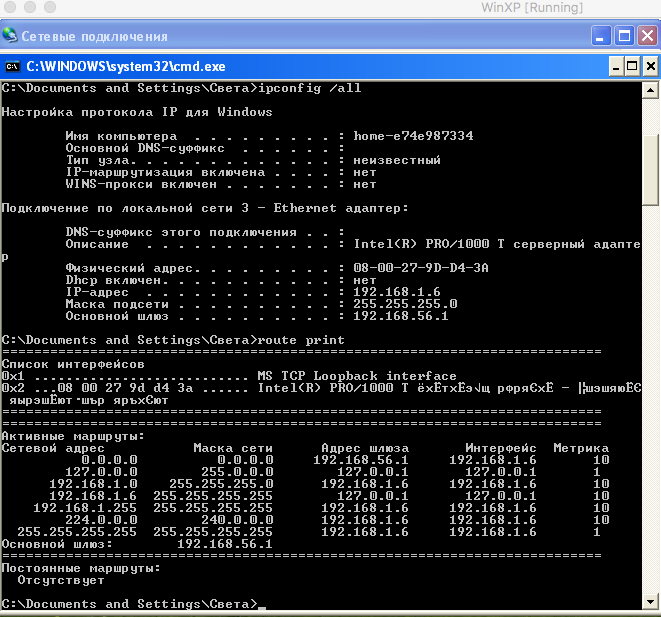Click network address '127.0.0.0' in routes
The height and width of the screenshot is (617, 661).
[101, 472]
